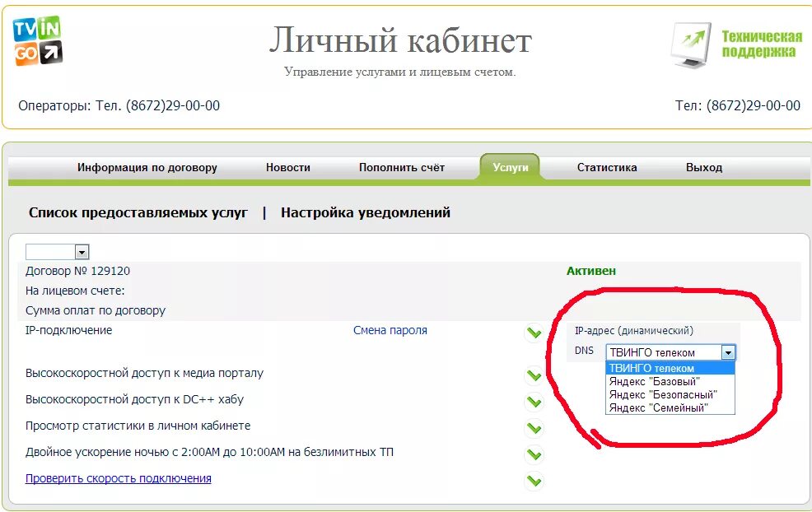This screenshot has height=512, width=812.
Task: Click Высокоскоростной доступ к DC++ хабу text
Action: pos(134,400)
